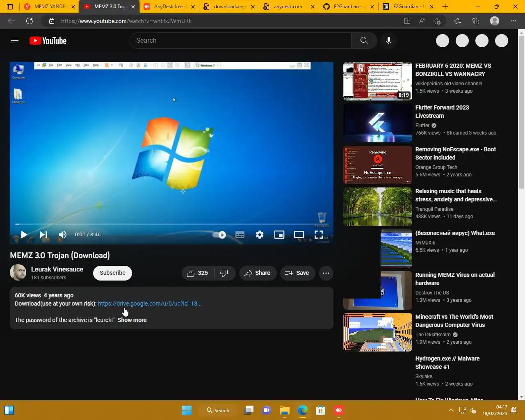Close the MEMZ 3.0 Trojan tab

pos(133,7)
